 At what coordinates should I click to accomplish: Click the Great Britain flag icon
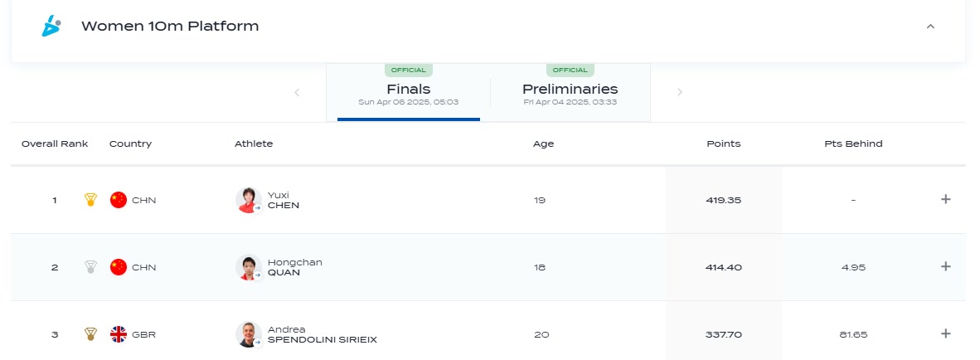(118, 334)
